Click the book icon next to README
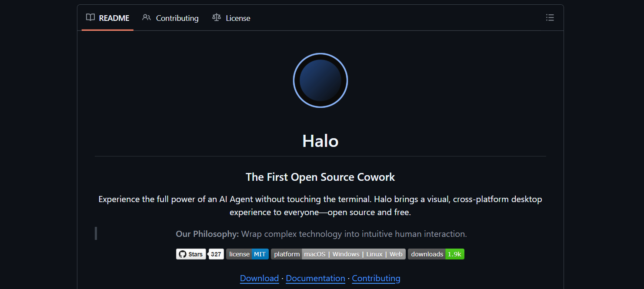Screen dimensions: 644x289 (90, 17)
